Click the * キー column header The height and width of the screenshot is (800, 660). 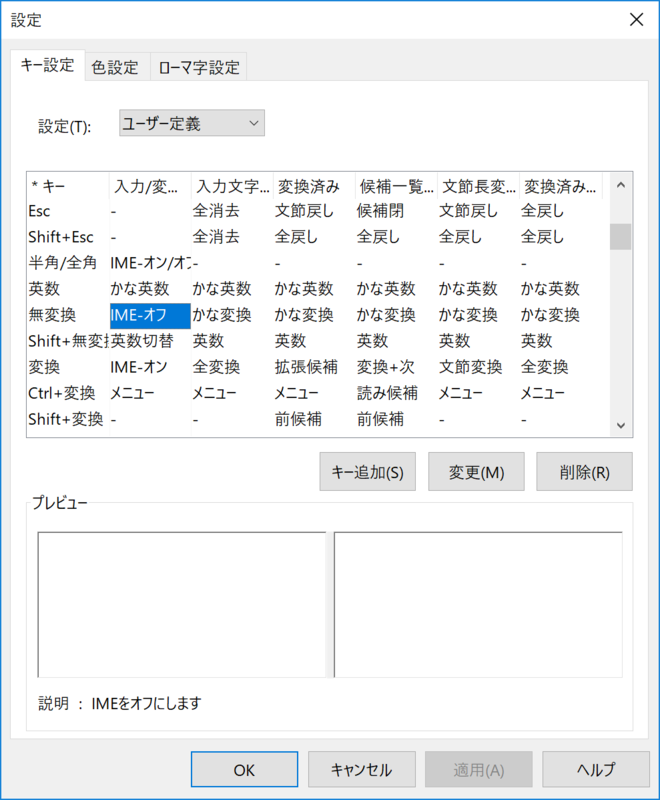(68, 186)
